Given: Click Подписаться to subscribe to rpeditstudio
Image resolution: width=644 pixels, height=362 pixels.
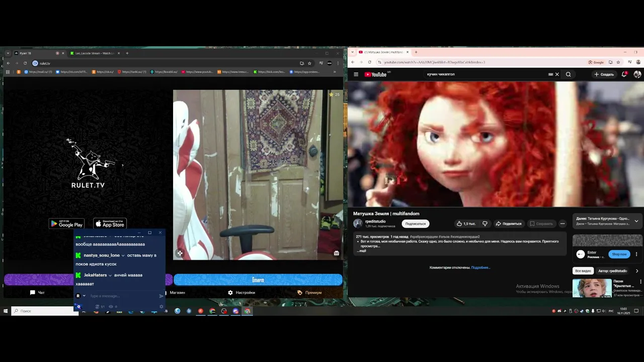Looking at the screenshot, I should 416,224.
